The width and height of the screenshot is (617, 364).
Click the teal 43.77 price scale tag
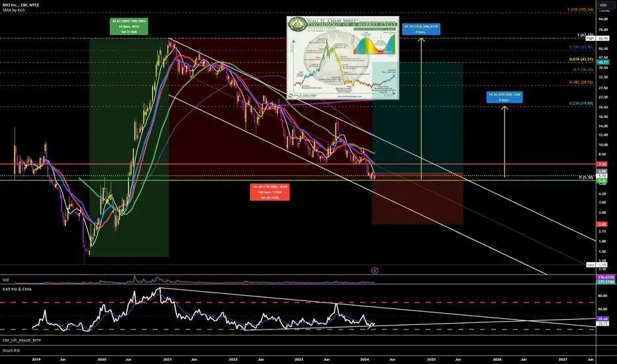point(603,62)
